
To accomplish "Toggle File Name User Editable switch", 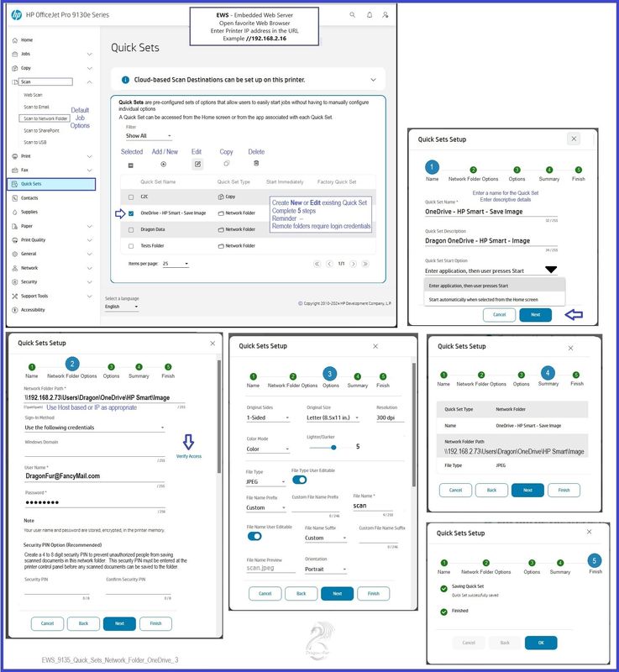I will pos(254,536).
